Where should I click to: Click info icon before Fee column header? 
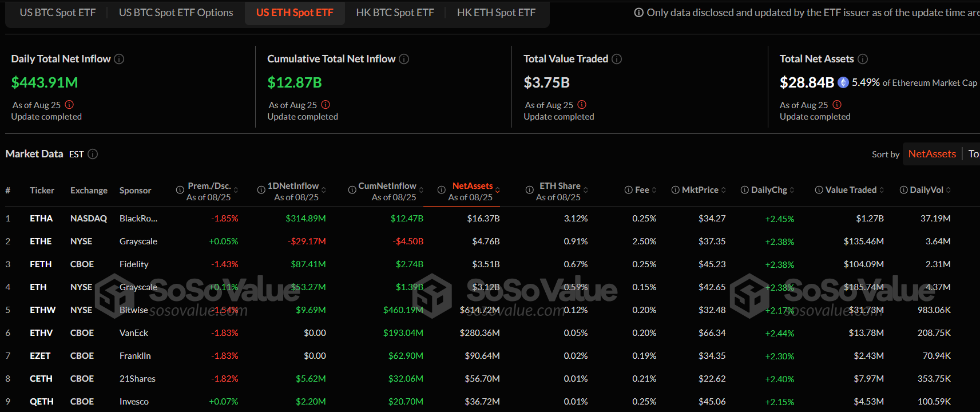pyautogui.click(x=629, y=190)
